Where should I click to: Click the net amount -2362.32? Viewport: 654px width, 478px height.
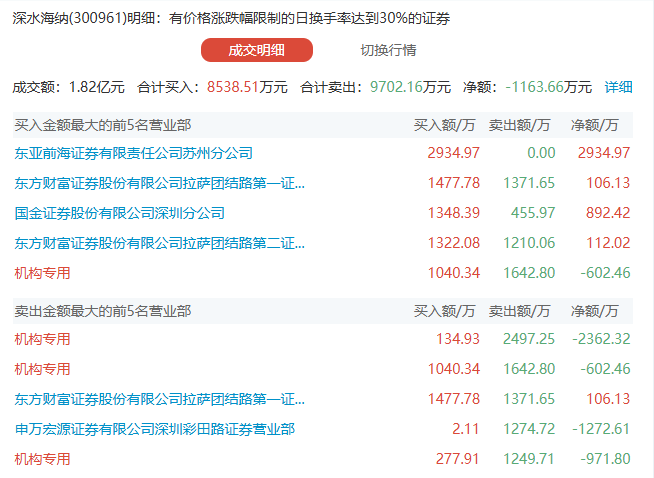coord(601,339)
